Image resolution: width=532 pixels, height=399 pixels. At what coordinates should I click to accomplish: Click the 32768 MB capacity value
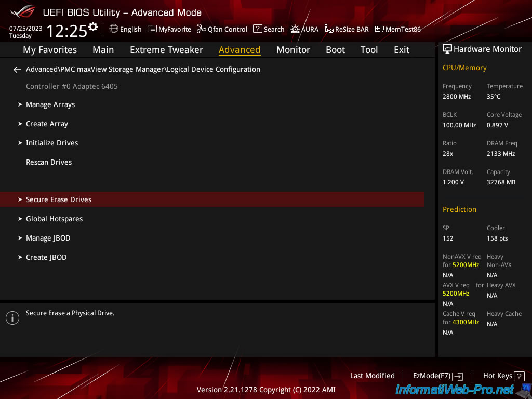(x=501, y=182)
